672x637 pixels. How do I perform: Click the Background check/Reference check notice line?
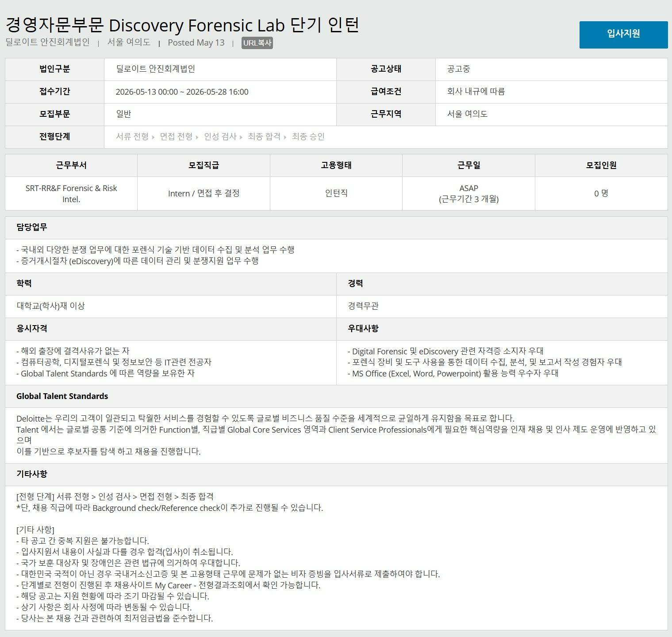tap(170, 508)
